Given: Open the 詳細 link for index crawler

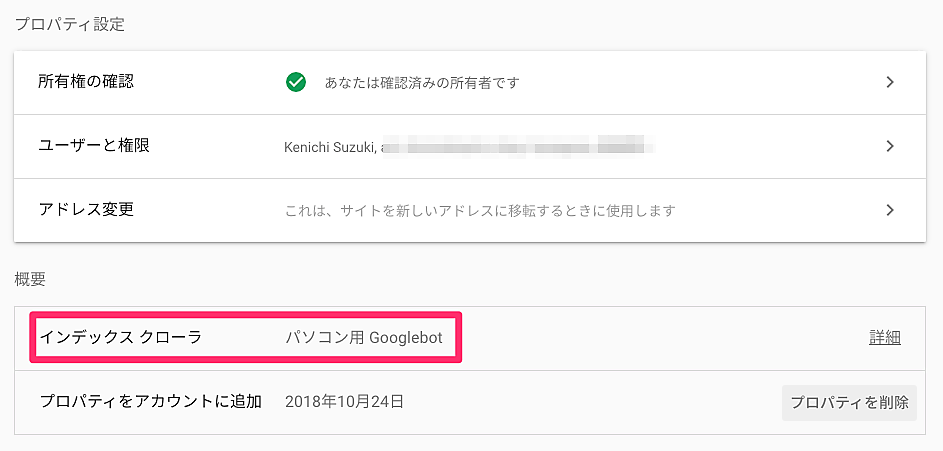Looking at the screenshot, I should pos(884,338).
